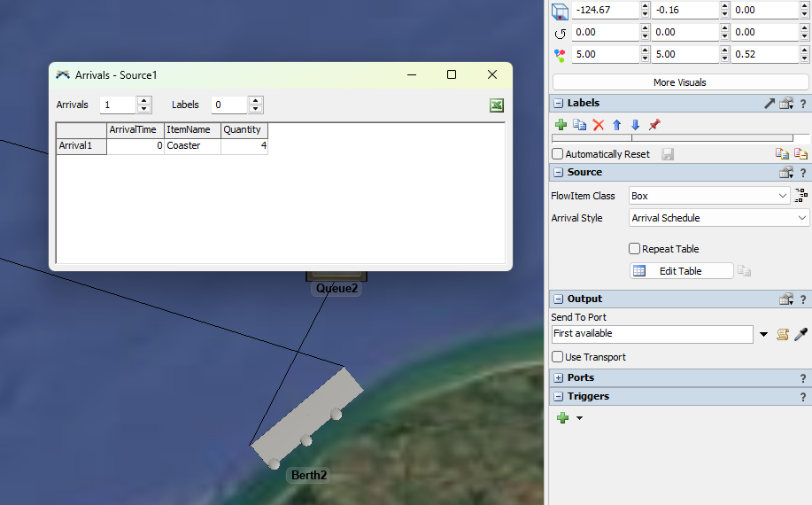Toggle the Use Transport checkbox

click(x=558, y=357)
